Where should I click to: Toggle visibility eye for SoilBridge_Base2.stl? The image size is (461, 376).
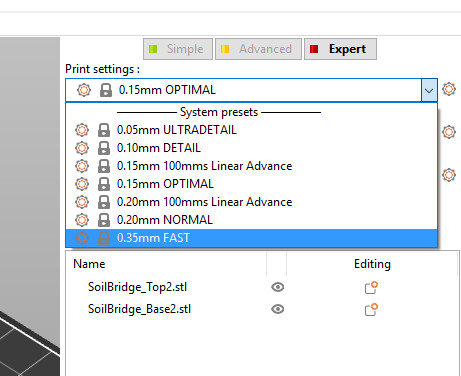[278, 309]
